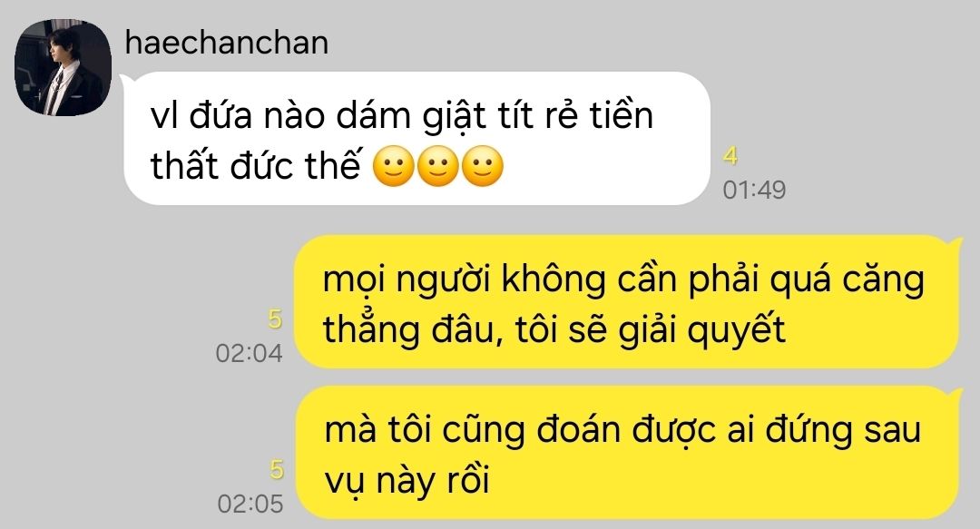This screenshot has width=980, height=529.
Task: Select the yellow message starting "mọi người không cần"
Action: click(x=628, y=301)
